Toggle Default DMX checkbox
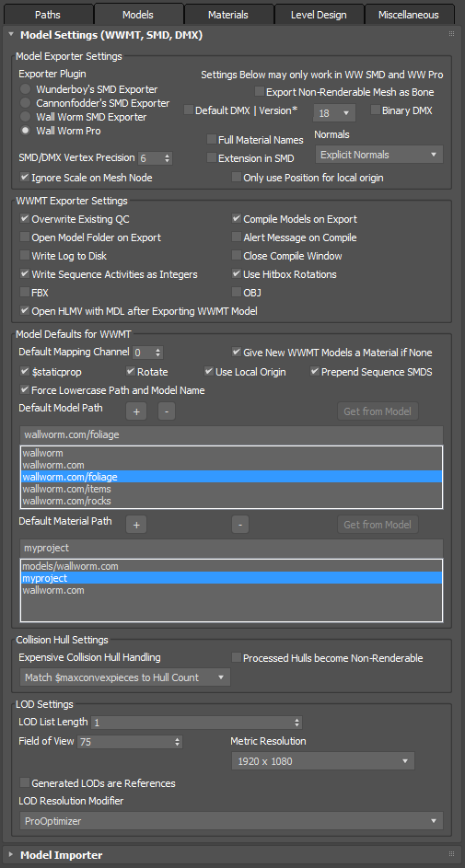The image size is (465, 868). [x=189, y=110]
